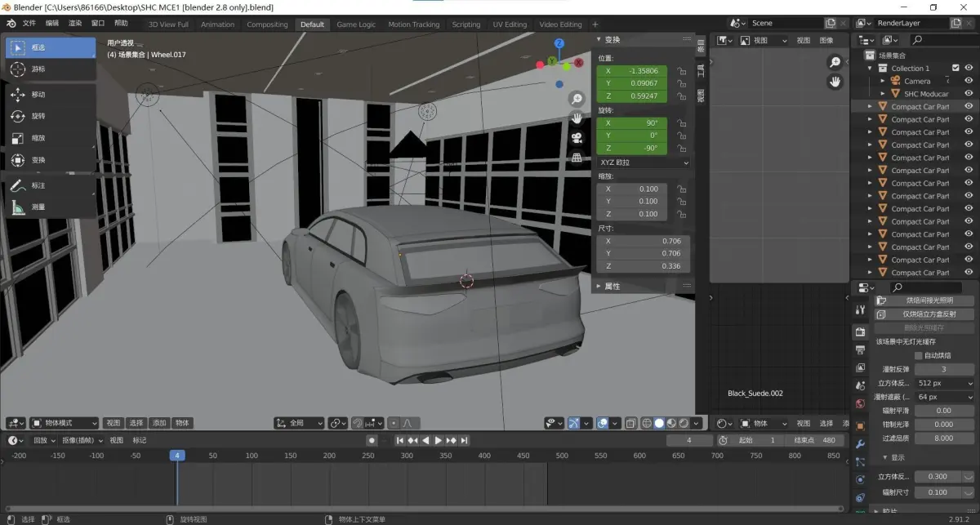
Task: Collapse Collection 1 in outliner
Action: pos(871,69)
